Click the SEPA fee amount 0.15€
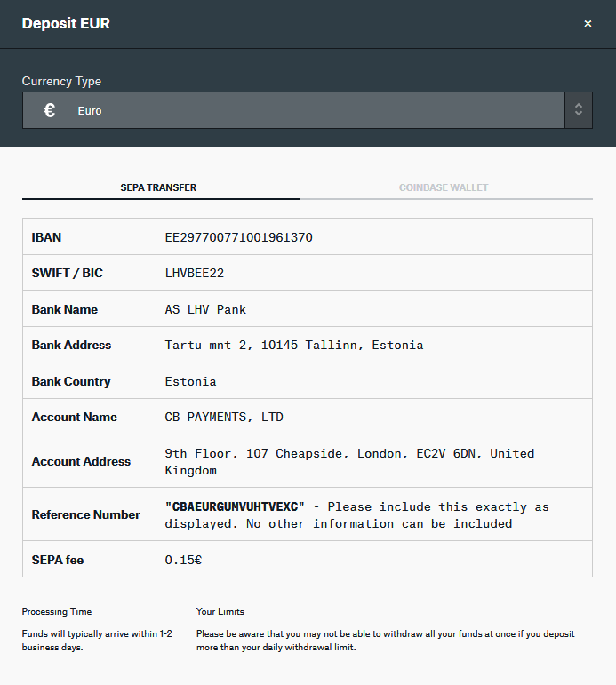This screenshot has width=616, height=685. (x=184, y=560)
